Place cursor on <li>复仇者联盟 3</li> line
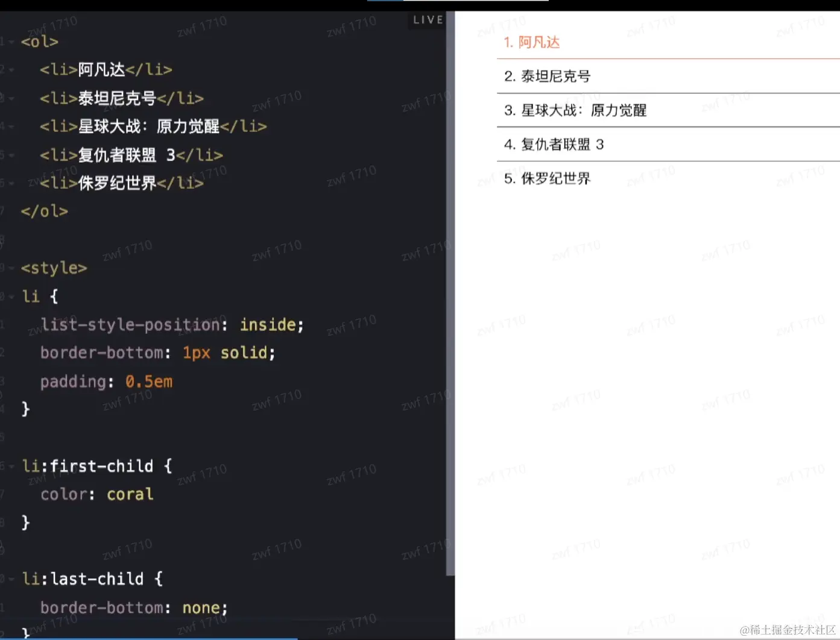The image size is (840, 640). (131, 155)
